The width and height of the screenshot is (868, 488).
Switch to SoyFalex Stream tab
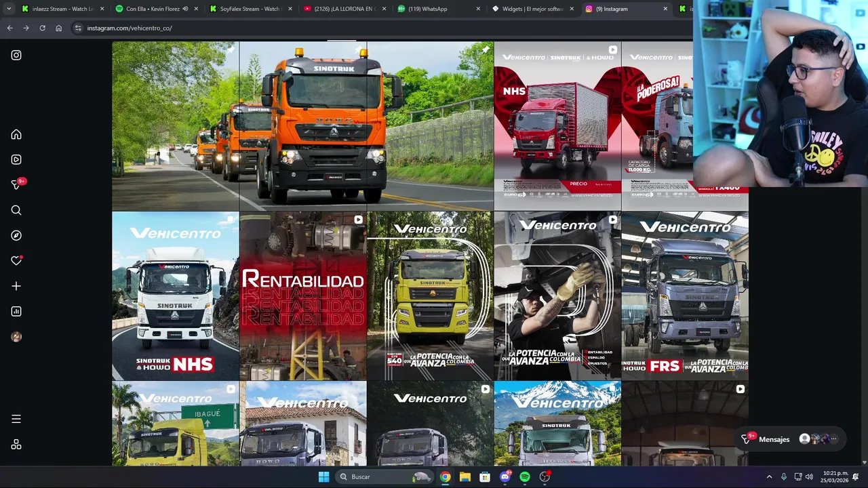250,9
